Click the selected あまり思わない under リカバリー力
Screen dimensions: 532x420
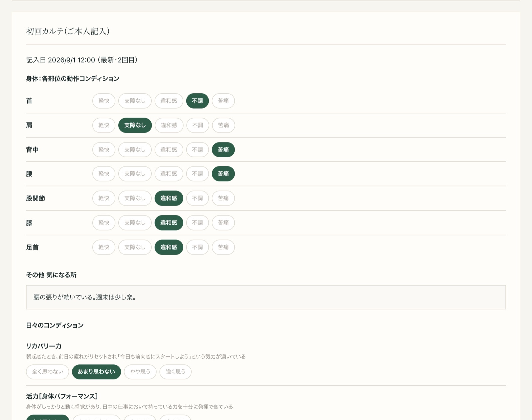click(96, 372)
